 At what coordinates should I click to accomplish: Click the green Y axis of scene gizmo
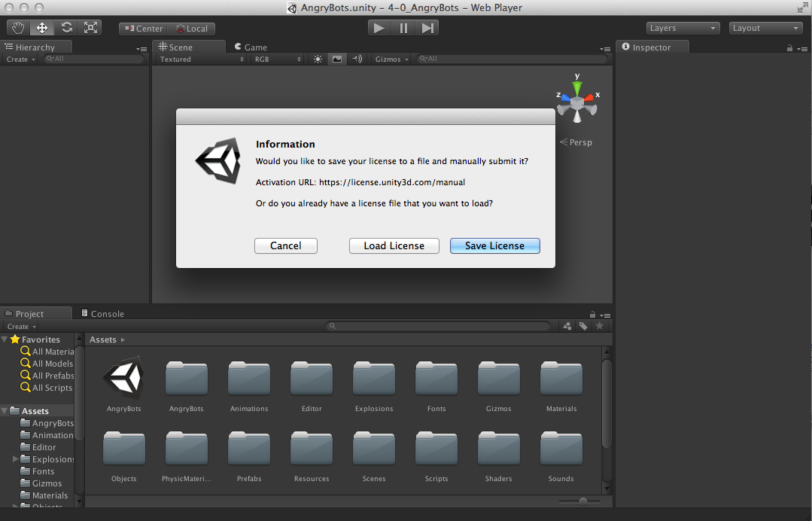point(577,87)
